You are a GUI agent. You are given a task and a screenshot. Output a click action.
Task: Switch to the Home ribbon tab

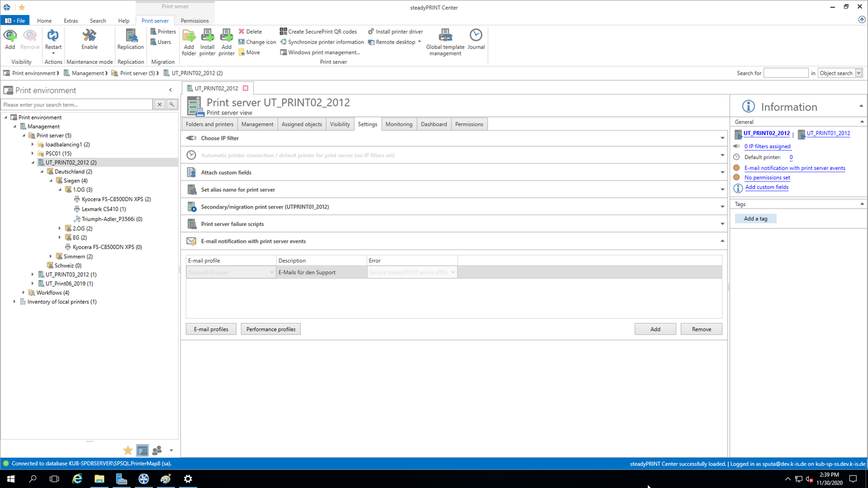[44, 20]
